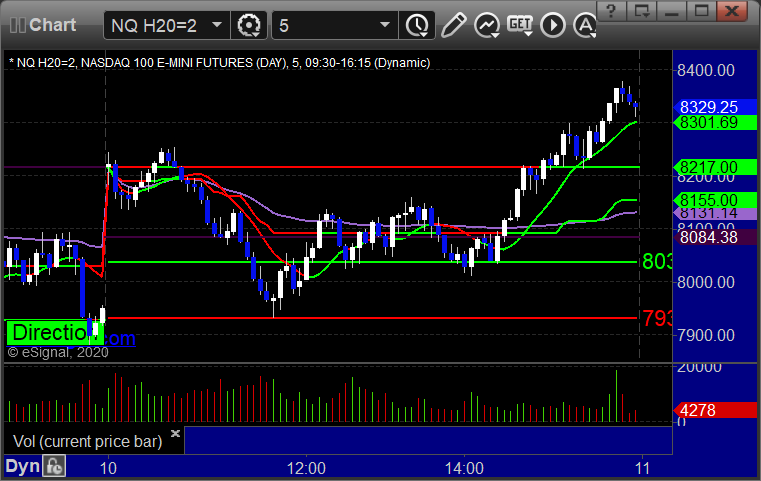Viewport: 761px width, 481px height.
Task: Click the red 793 level line label
Action: [x=657, y=318]
